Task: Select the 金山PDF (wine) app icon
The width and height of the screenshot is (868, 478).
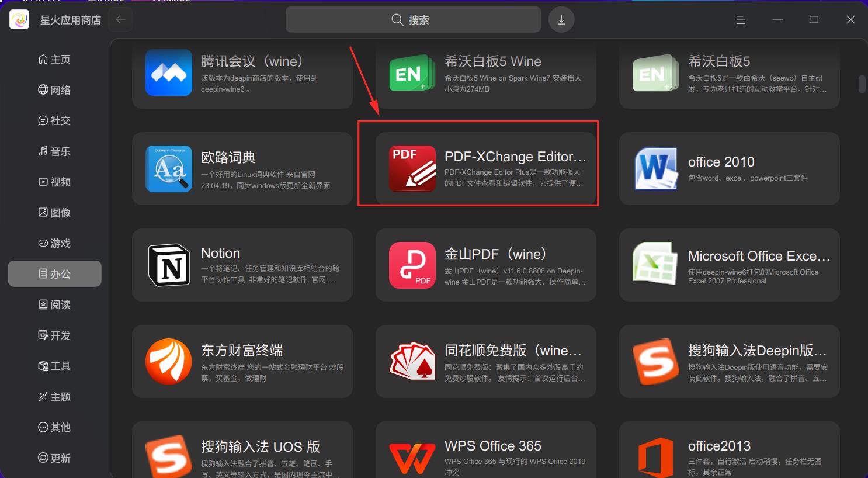Action: tap(412, 265)
